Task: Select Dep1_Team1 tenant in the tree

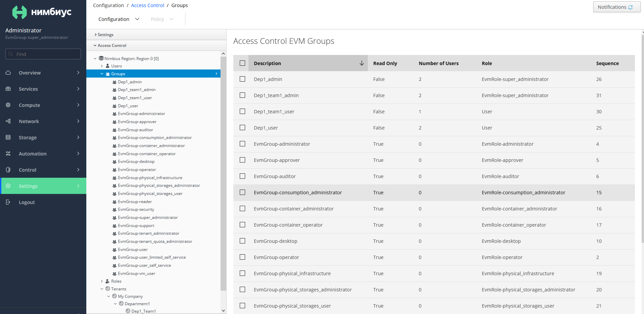Action: pos(143,311)
